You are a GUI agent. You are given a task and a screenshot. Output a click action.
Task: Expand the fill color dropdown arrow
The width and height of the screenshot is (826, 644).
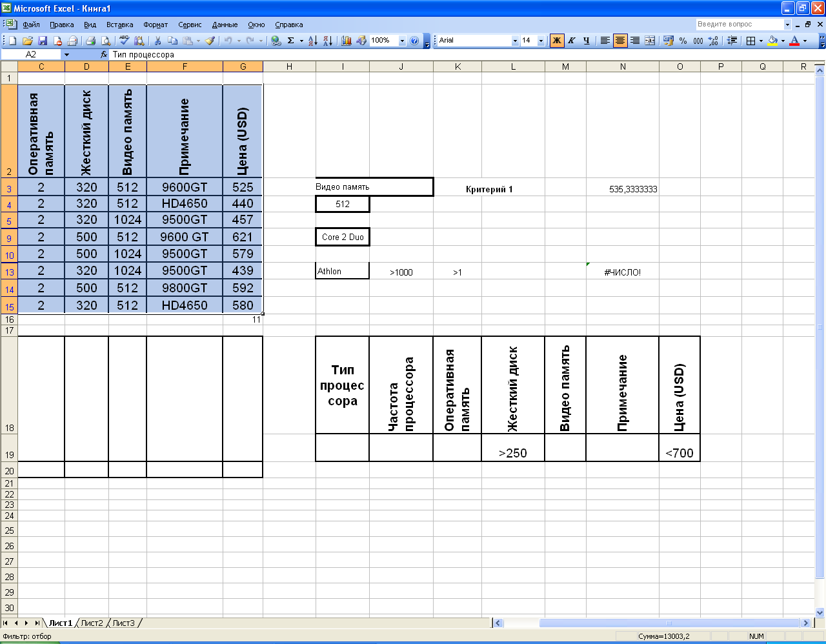click(783, 41)
